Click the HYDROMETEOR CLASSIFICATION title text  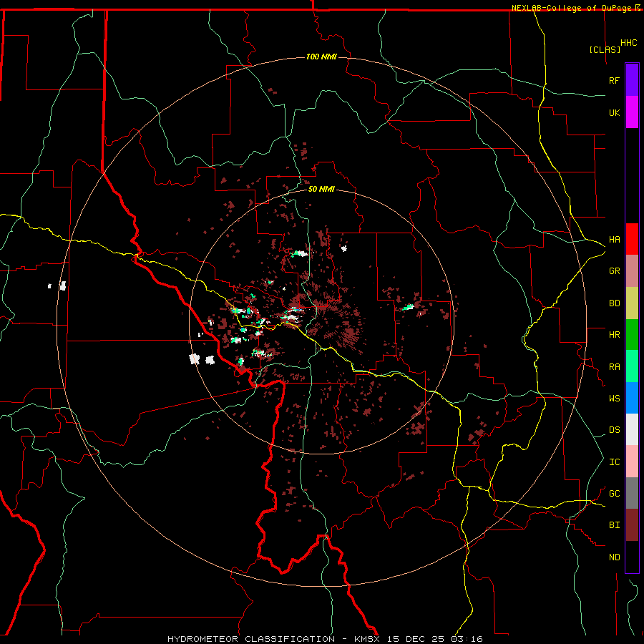pyautogui.click(x=251, y=639)
